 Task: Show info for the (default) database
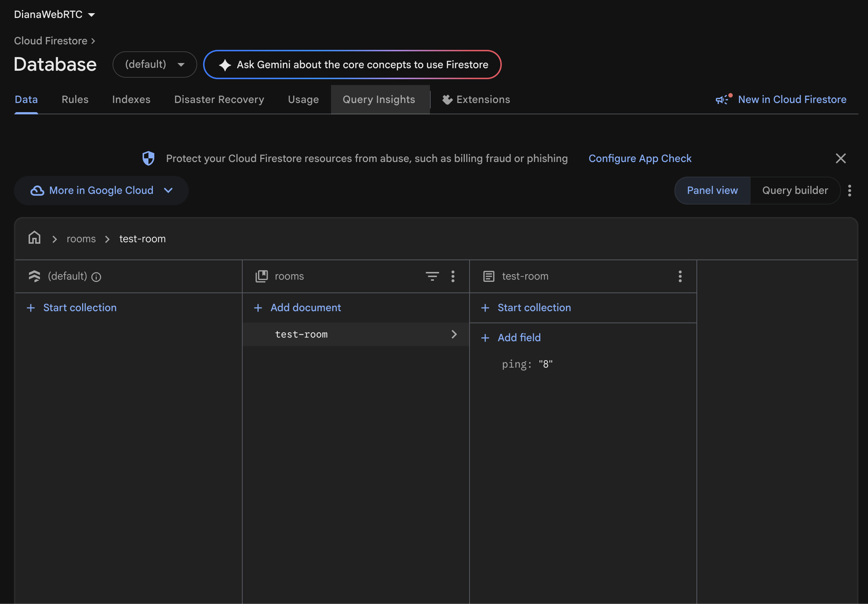96,277
